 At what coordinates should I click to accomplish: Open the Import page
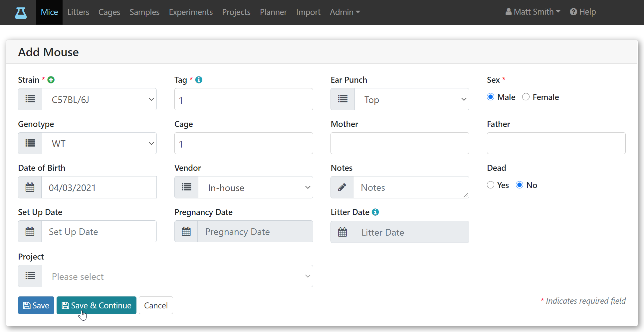click(x=308, y=12)
